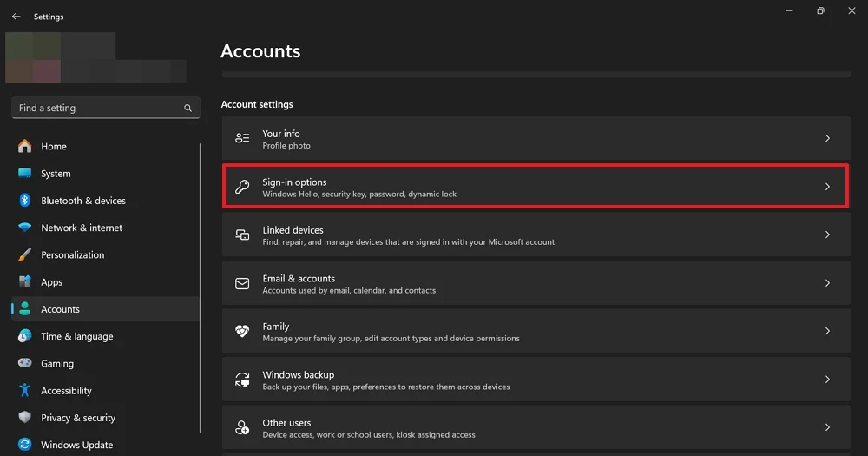Screen dimensions: 868x456
Task: Click the Apps icon in sidebar
Action: pos(25,281)
